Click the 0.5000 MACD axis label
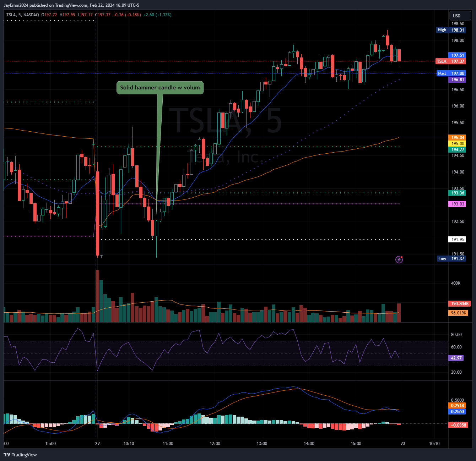 458,400
